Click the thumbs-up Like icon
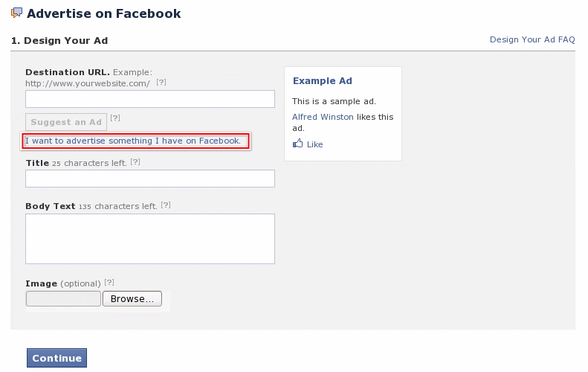The width and height of the screenshot is (588, 372). tap(298, 144)
